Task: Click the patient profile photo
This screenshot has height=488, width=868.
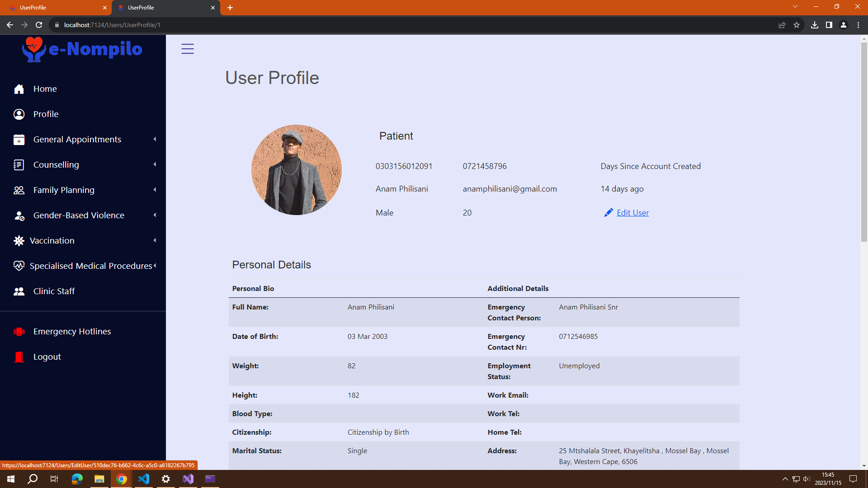Action: tap(297, 170)
